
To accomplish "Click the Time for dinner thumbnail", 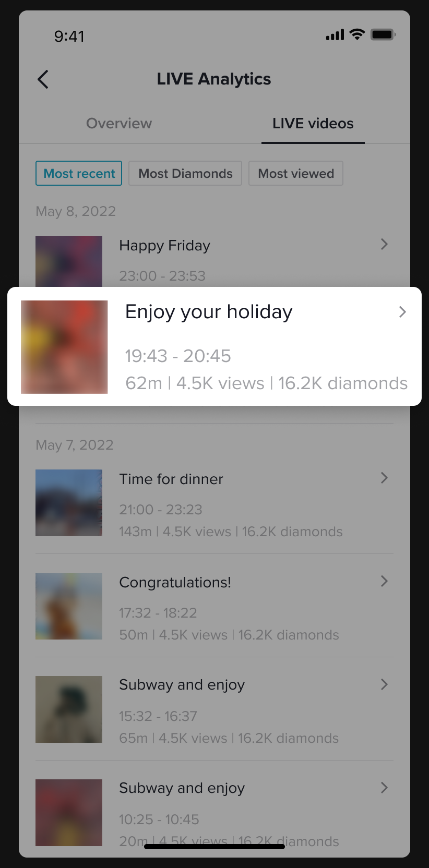I will 69,503.
